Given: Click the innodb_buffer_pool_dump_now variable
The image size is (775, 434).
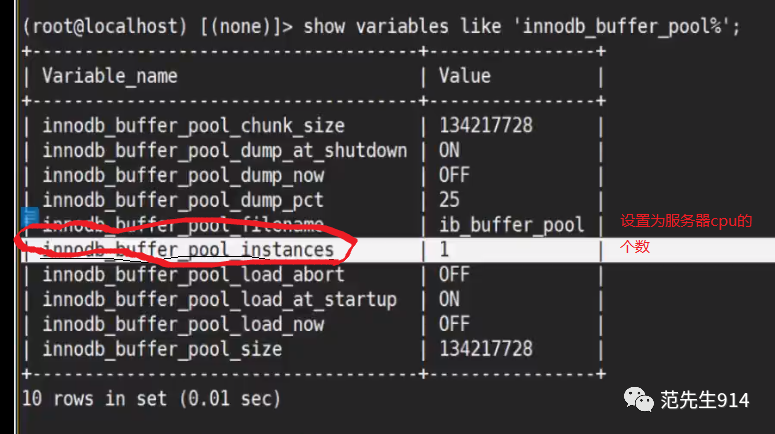Looking at the screenshot, I should [x=183, y=175].
